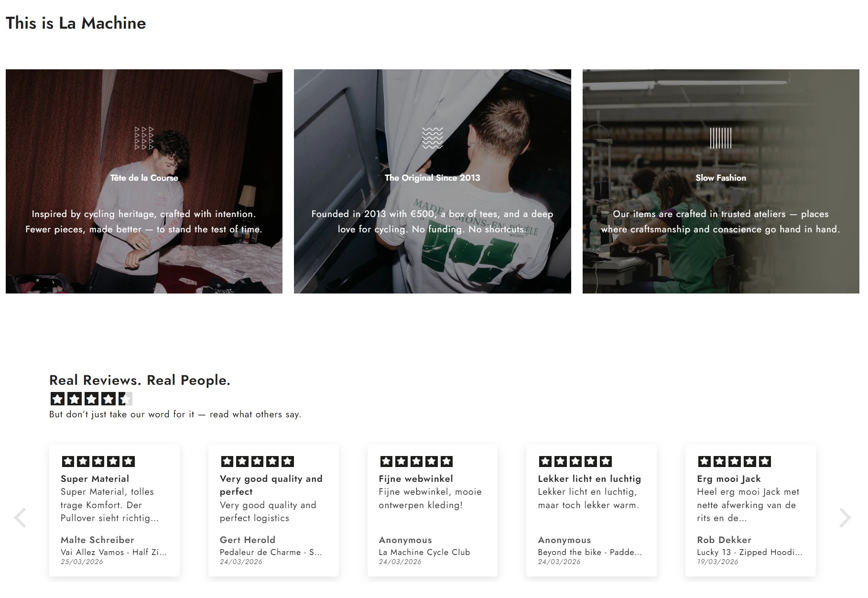This screenshot has height=598, width=868.
Task: Click the first star on the Super Material review
Action: [68, 461]
